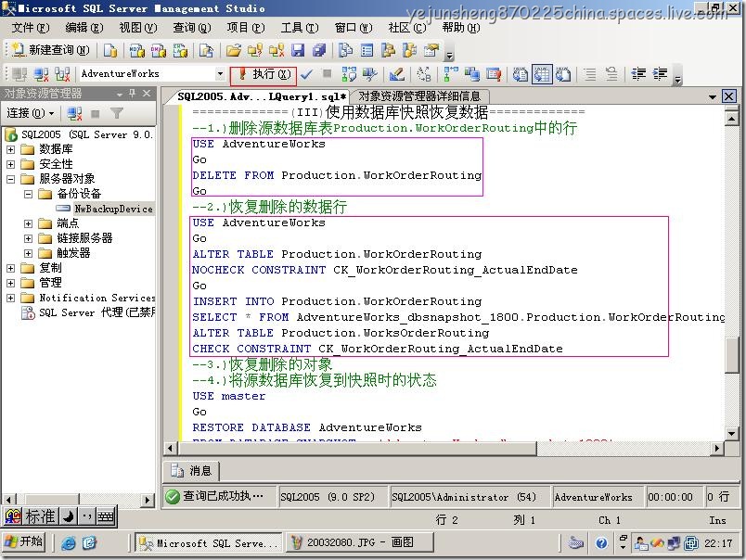The image size is (746, 560).
Task: Collapse the Backup Devices (备份设备) node
Action: 28,194
